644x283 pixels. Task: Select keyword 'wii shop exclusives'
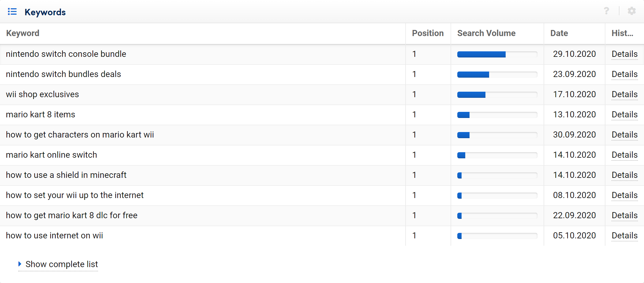pos(42,94)
